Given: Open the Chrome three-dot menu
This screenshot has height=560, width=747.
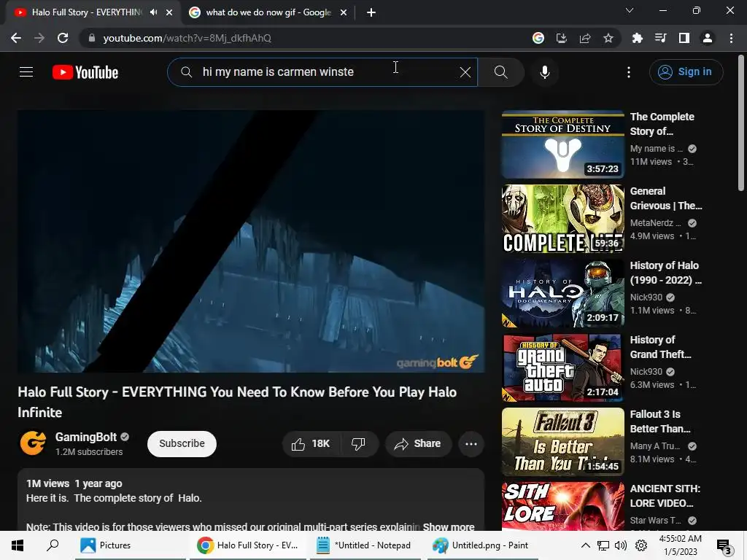Looking at the screenshot, I should click(731, 38).
